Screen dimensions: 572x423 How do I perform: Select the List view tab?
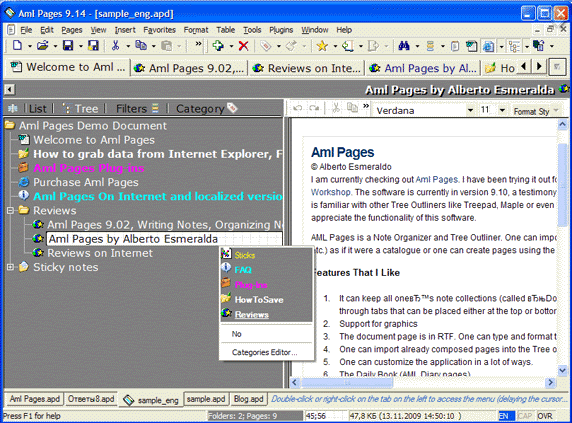click(38, 108)
